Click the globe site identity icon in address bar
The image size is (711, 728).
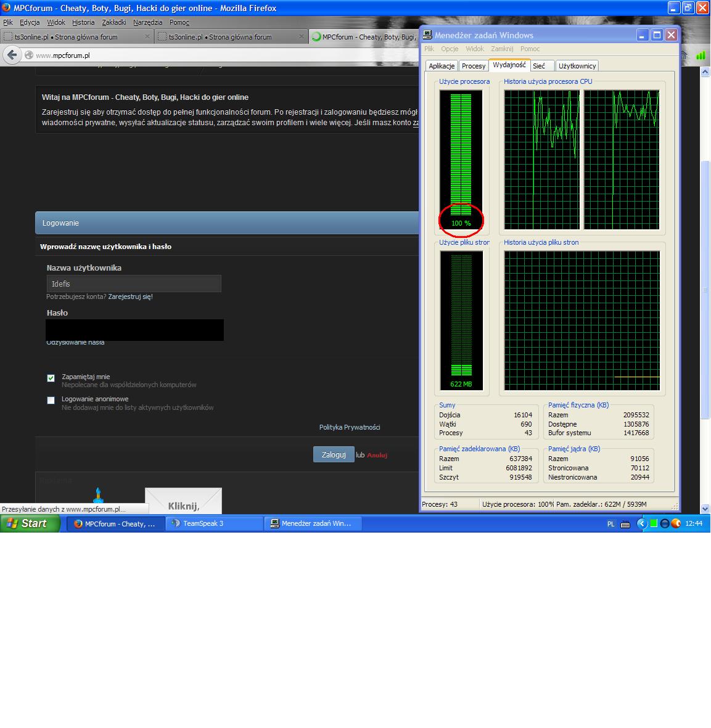point(29,55)
